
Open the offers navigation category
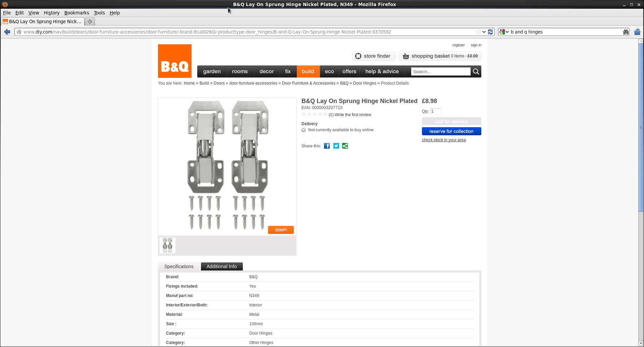click(350, 71)
